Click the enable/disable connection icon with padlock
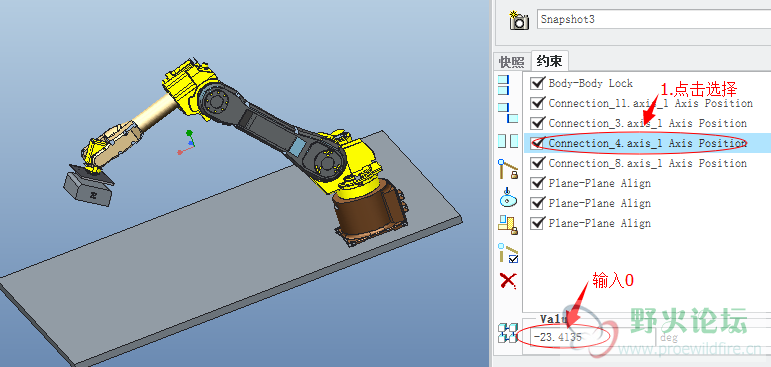Screen dimensions: 771x367 [508, 225]
